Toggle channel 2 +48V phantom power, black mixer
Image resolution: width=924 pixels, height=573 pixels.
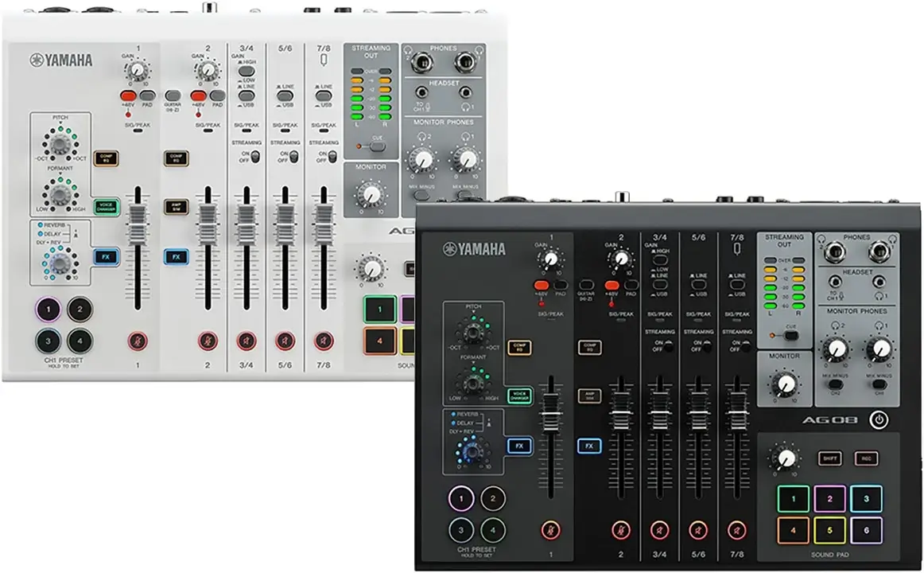(611, 286)
